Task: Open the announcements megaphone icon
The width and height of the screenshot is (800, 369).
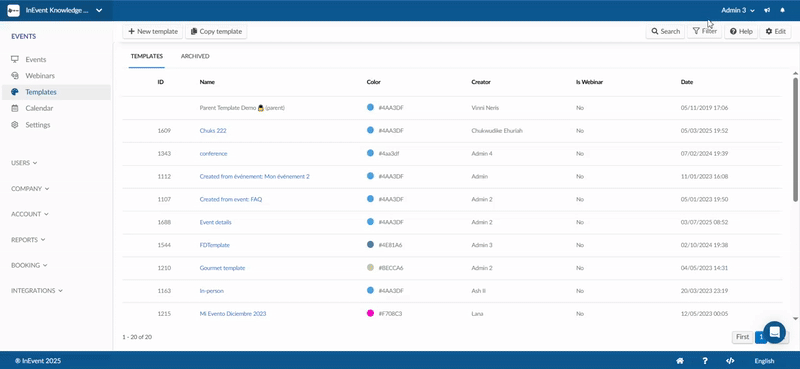Action: (x=767, y=10)
